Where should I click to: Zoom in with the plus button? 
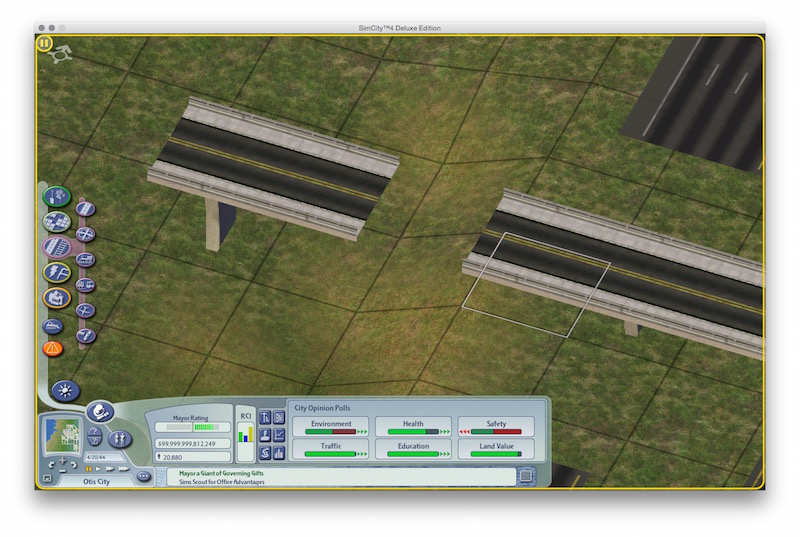click(x=62, y=461)
